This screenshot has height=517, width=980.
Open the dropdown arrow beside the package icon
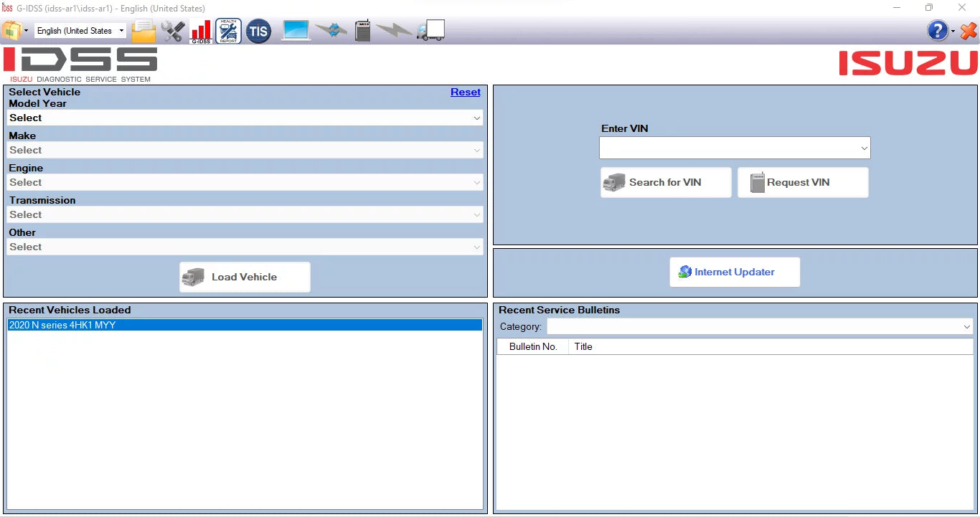[x=27, y=32]
